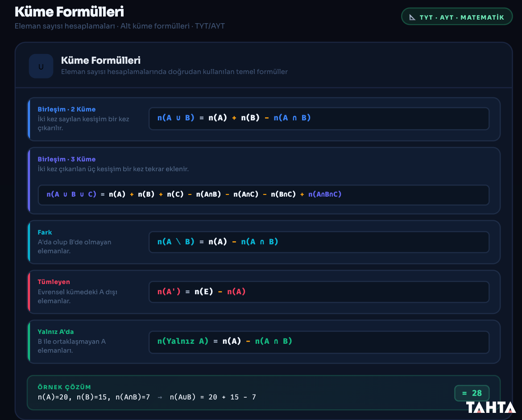Click the n(Yalnız A) formula box

[319, 342]
